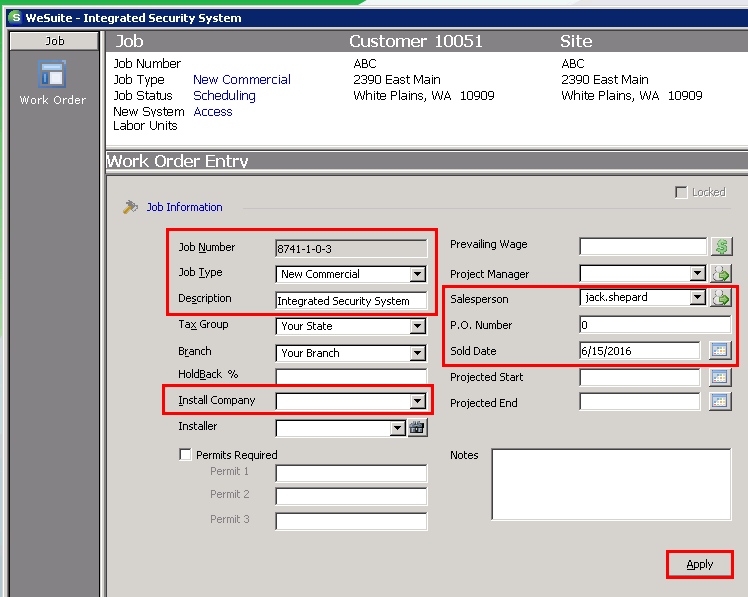Screen dimensions: 748x597
Task: Open the Branch dropdown list
Action: tap(417, 353)
